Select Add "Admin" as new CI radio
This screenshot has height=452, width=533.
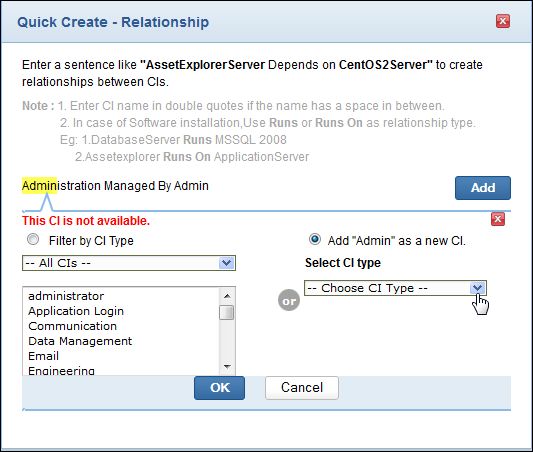314,240
